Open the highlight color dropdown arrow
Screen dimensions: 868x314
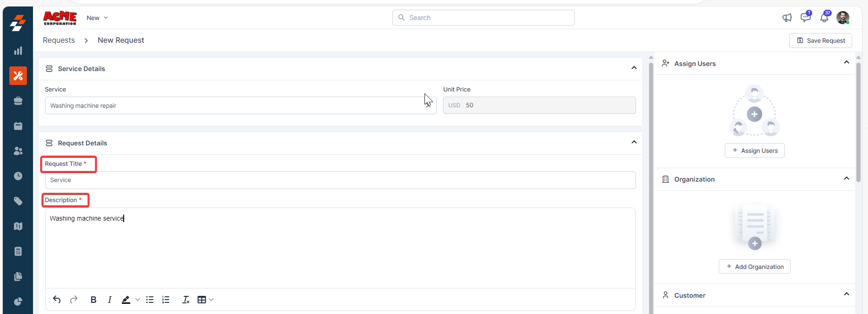coord(138,300)
